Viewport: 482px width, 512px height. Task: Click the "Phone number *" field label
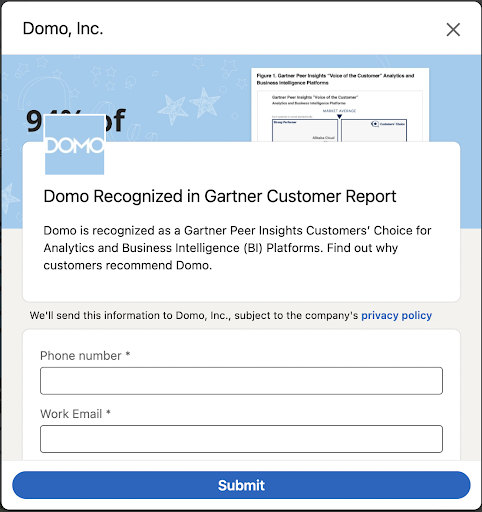coord(85,356)
